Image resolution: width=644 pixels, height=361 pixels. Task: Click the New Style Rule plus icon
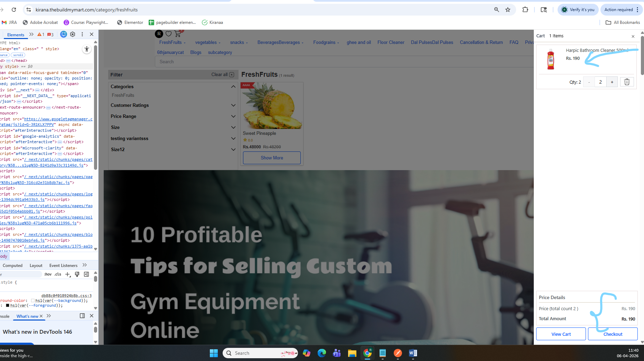pos(68,274)
